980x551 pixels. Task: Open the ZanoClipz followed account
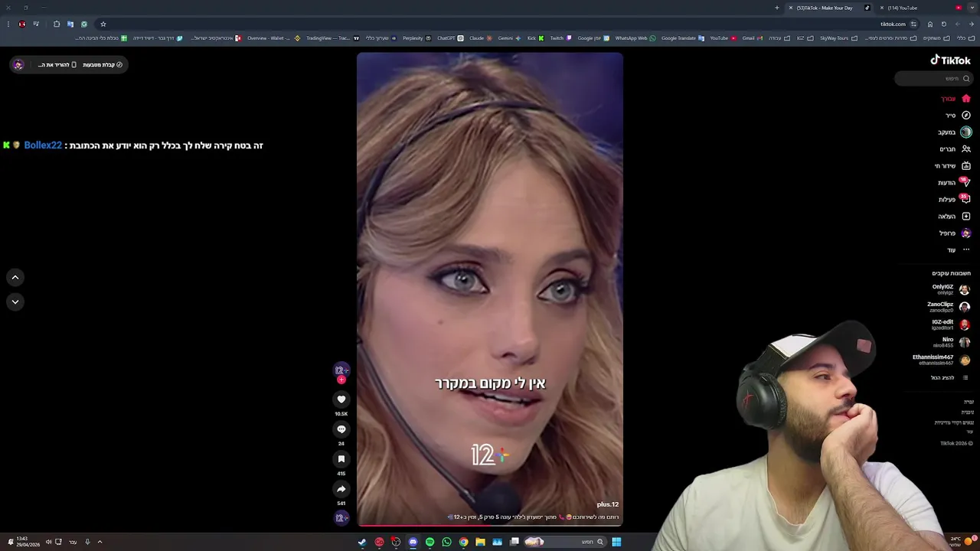pos(948,307)
